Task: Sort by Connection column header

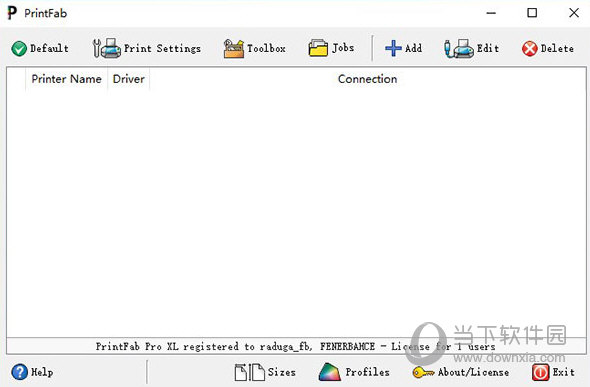Action: (368, 79)
